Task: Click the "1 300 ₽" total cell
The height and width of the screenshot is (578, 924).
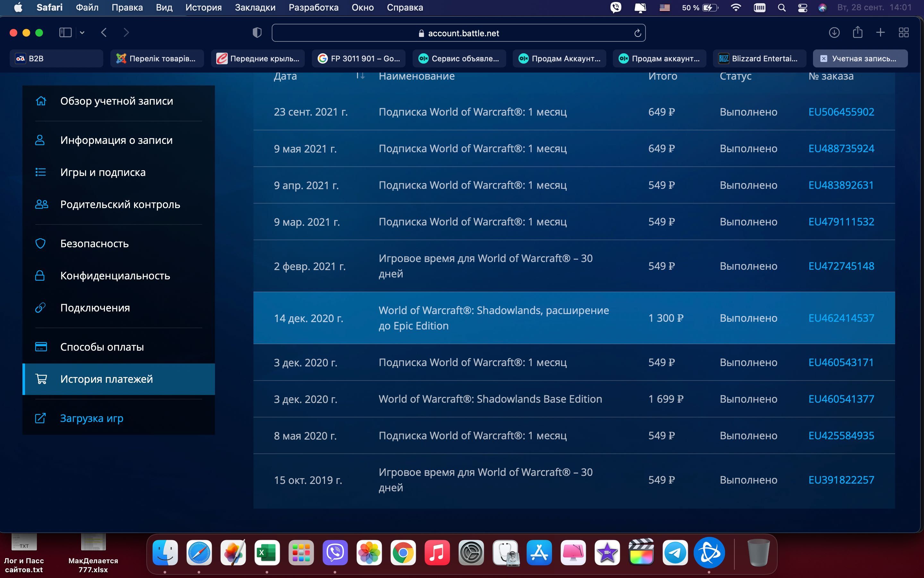Action: [x=666, y=318]
